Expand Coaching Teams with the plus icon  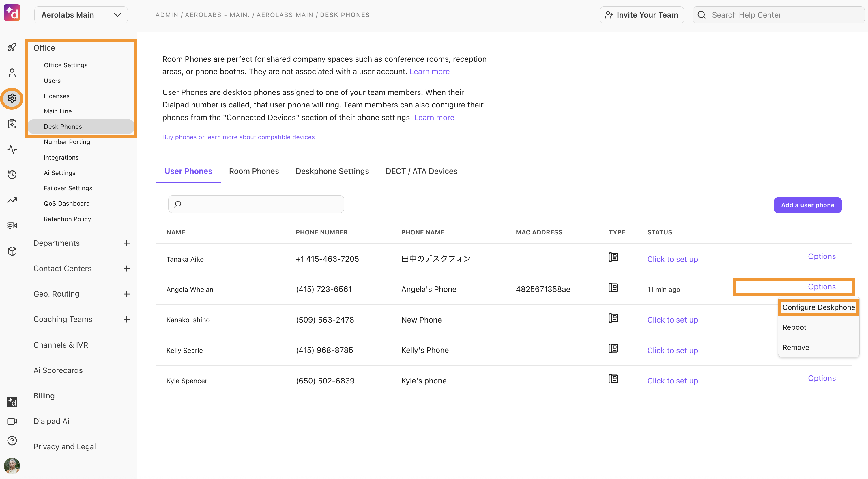[127, 319]
